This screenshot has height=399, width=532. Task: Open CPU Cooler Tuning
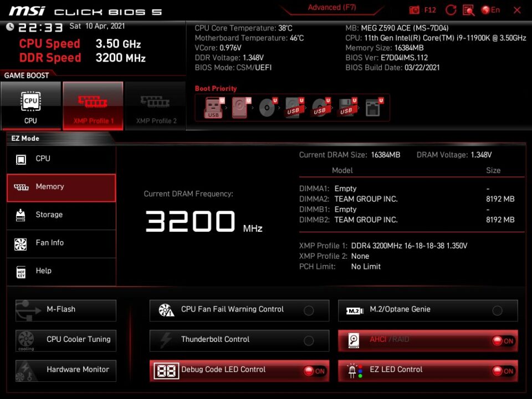pos(66,340)
